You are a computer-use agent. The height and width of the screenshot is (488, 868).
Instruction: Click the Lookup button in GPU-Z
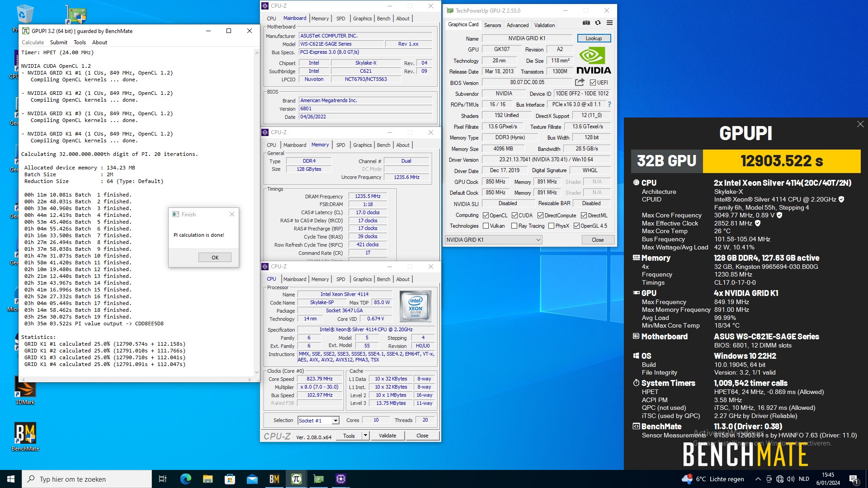594,38
